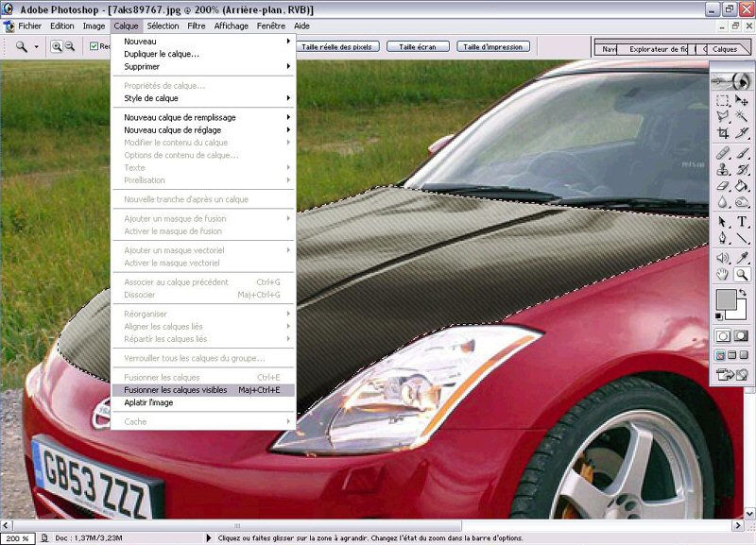Viewport: 756px width, 545px height.
Task: Select the Audio Annotation speaker tool
Action: [722, 258]
